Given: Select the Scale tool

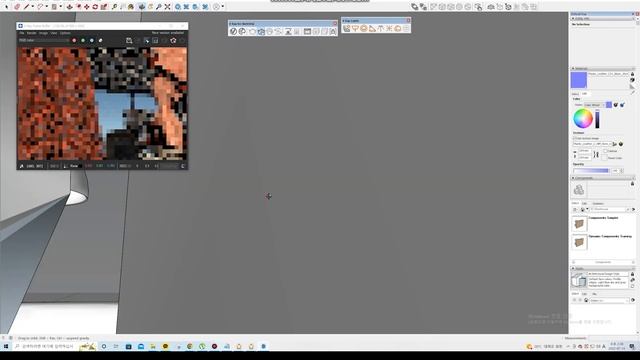Looking at the screenshot, I should pyautogui.click(x=104, y=7).
